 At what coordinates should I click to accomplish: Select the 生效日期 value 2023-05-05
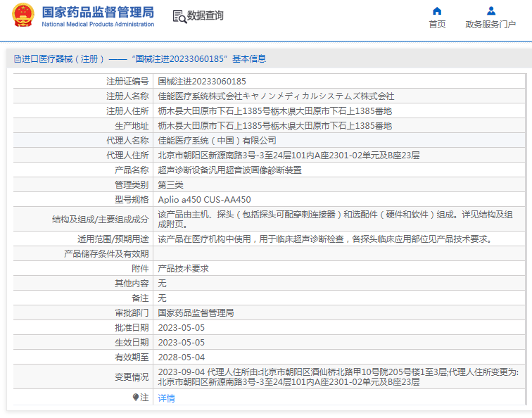pos(182,342)
